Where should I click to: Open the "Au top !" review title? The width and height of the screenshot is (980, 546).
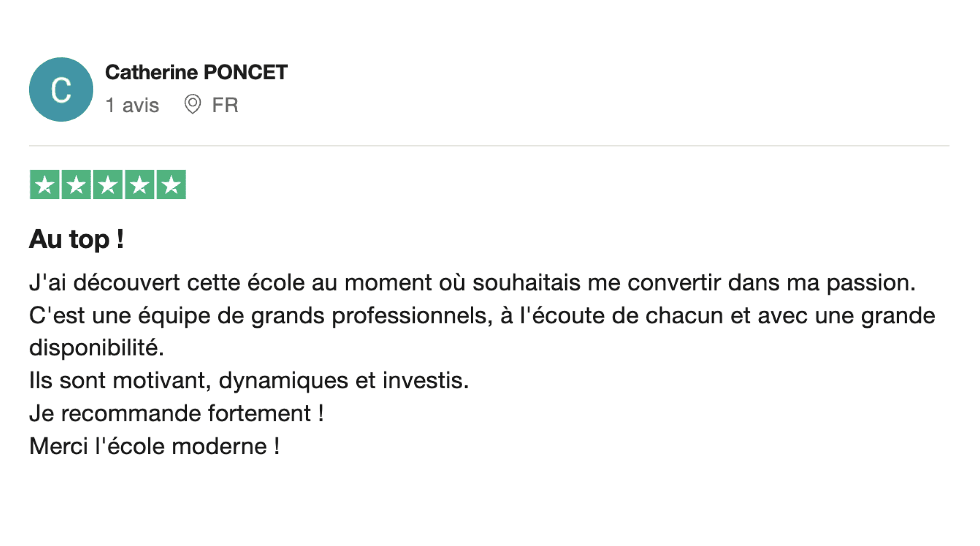[76, 239]
